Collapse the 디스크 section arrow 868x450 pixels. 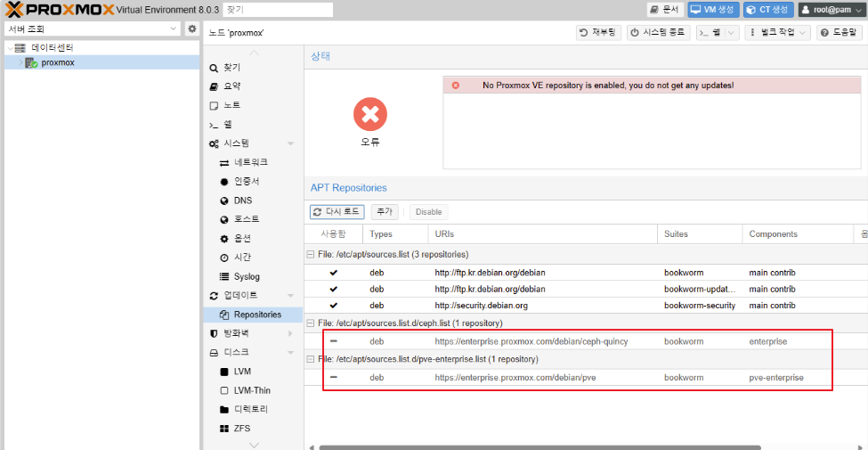pos(290,353)
